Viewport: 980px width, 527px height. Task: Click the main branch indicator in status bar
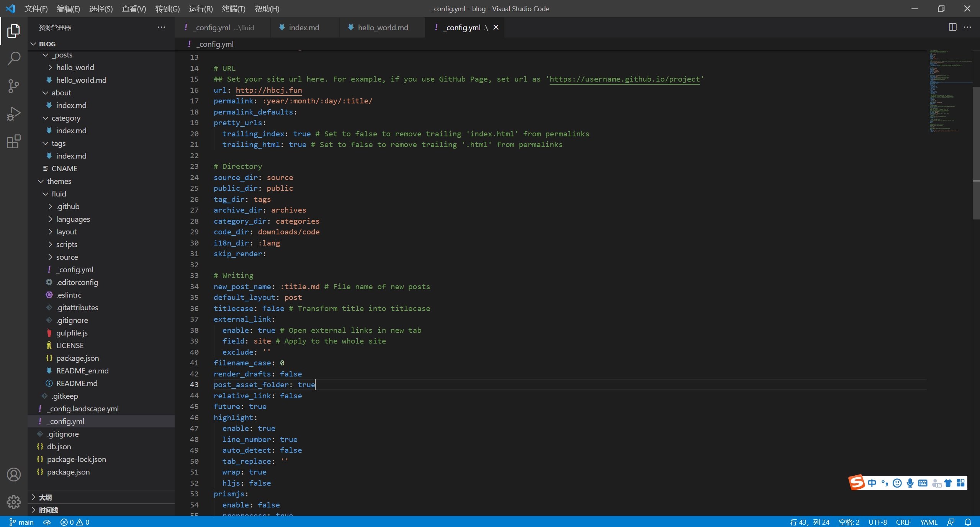point(21,522)
